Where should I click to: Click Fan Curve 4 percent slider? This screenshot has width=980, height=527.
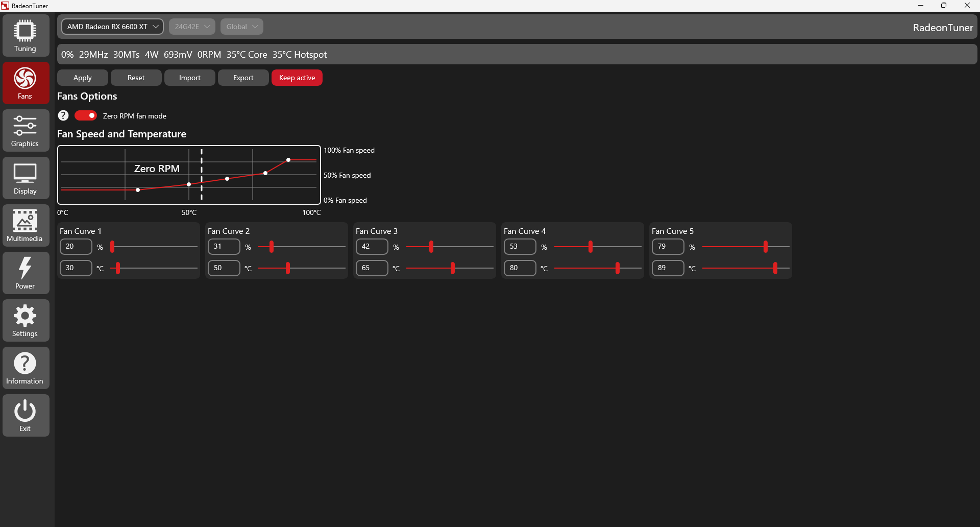(598, 247)
